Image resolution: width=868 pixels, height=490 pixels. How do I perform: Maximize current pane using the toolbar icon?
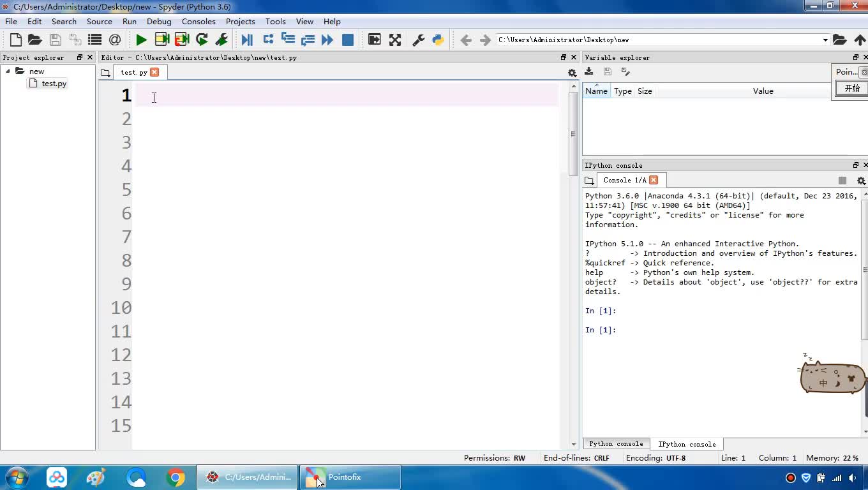pyautogui.click(x=375, y=40)
